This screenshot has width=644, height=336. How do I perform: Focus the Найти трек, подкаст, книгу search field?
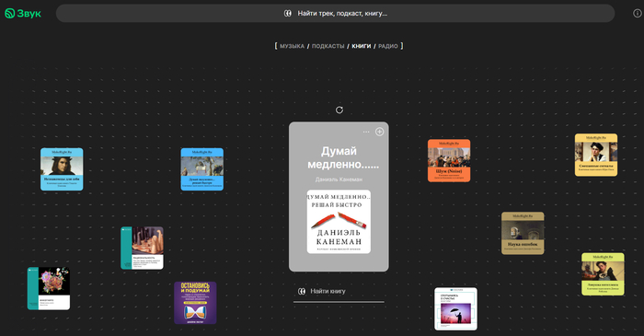click(x=335, y=14)
